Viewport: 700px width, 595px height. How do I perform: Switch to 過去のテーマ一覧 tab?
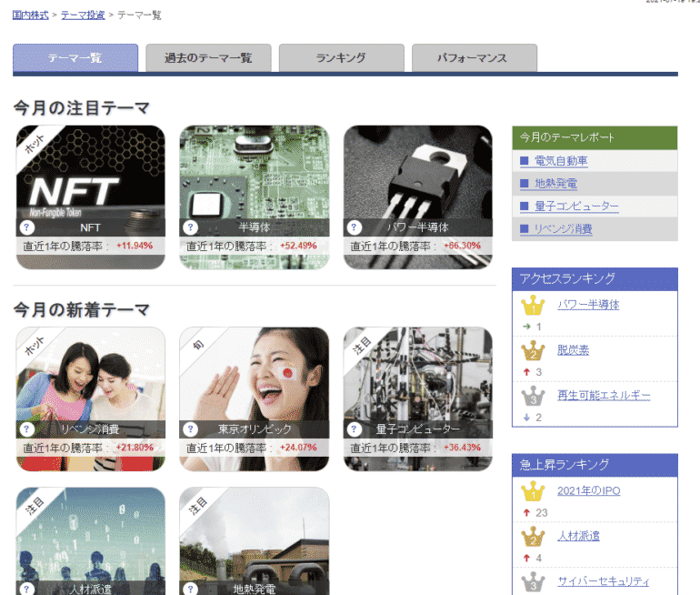[208, 58]
